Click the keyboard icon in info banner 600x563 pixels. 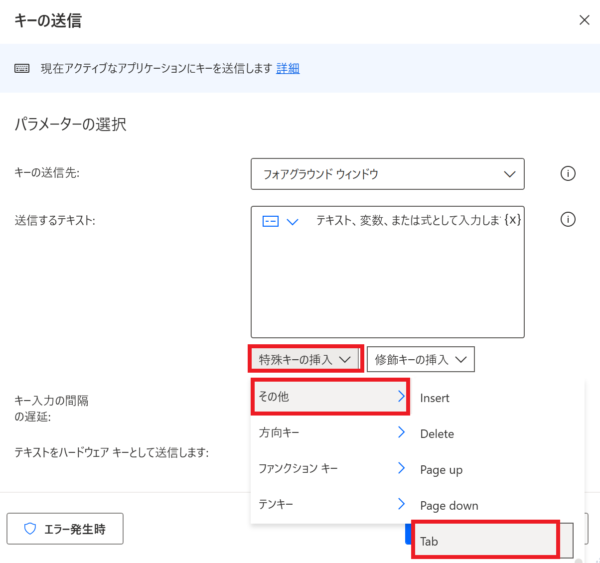click(22, 69)
